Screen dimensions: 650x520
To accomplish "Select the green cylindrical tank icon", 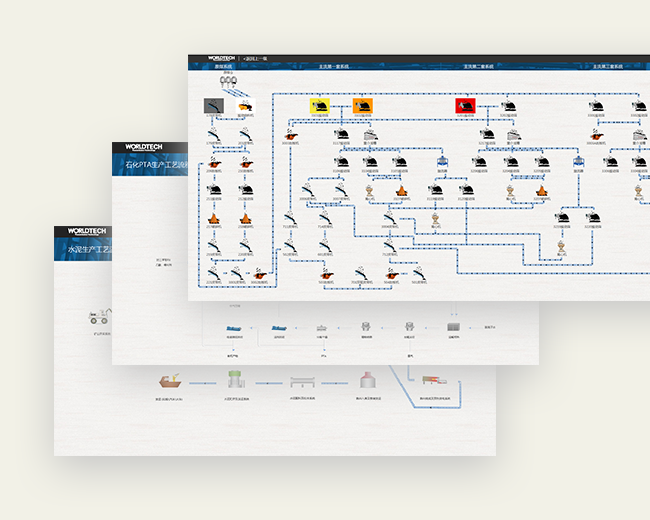I will pos(236,380).
